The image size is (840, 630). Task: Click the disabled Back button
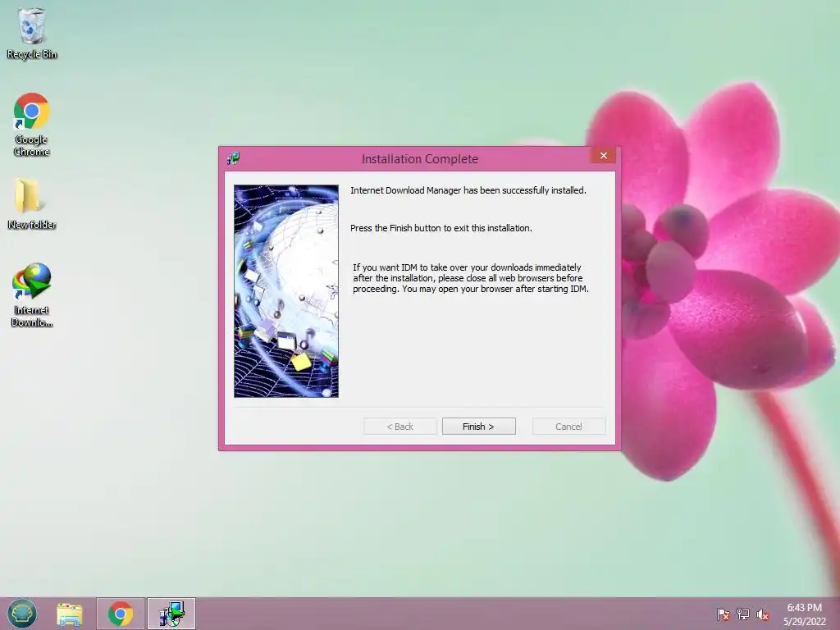(399, 427)
